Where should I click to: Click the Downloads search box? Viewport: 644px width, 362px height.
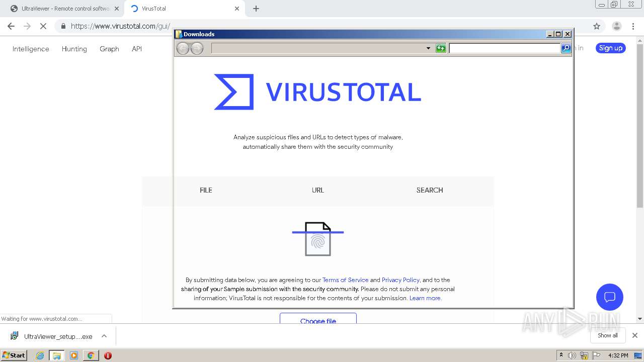(x=505, y=48)
